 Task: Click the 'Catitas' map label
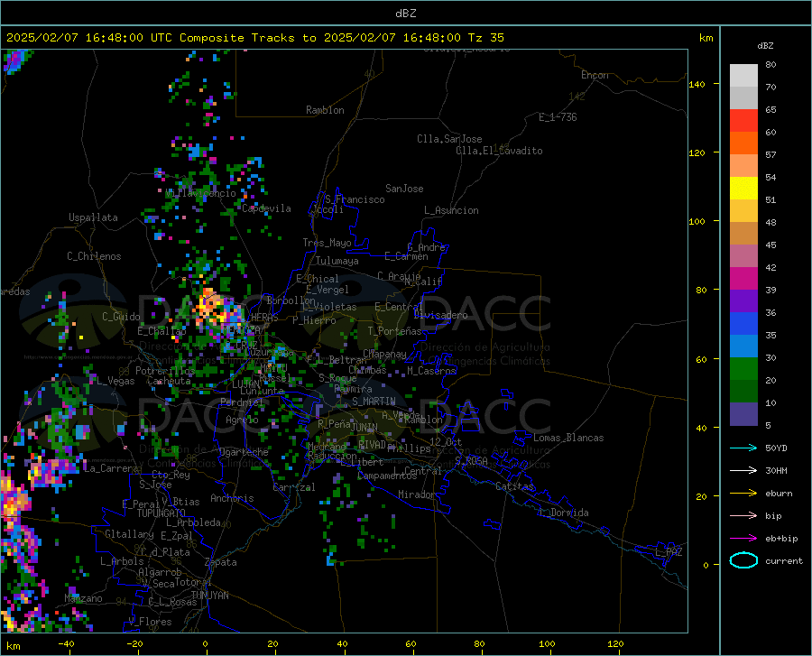point(515,486)
